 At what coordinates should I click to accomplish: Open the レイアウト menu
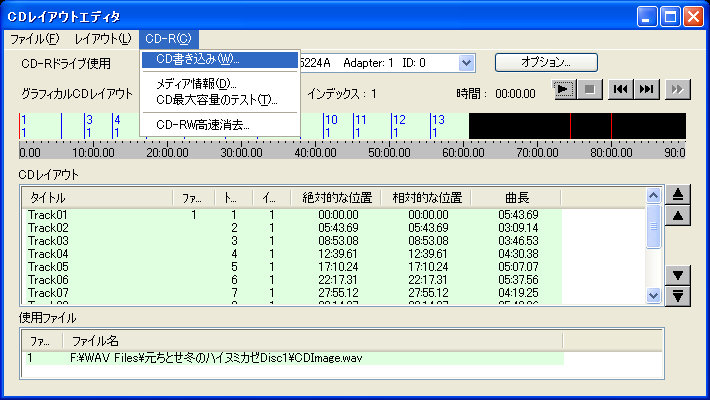point(103,39)
